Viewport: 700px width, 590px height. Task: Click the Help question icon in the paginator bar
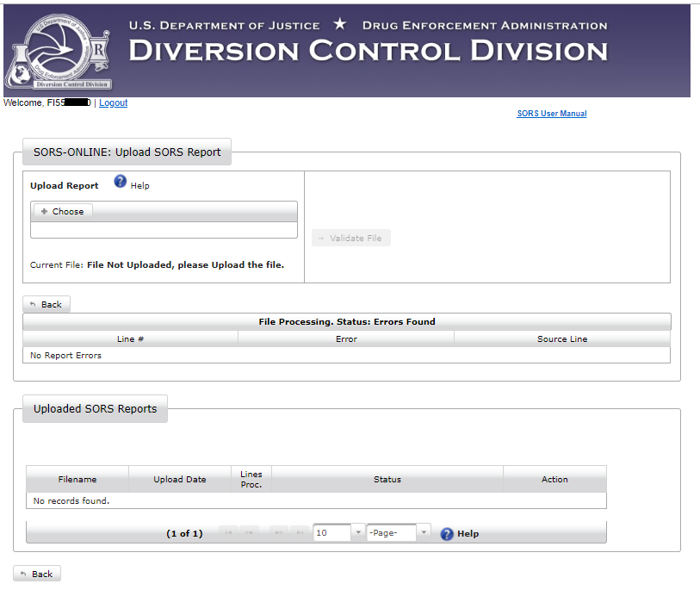pos(447,534)
